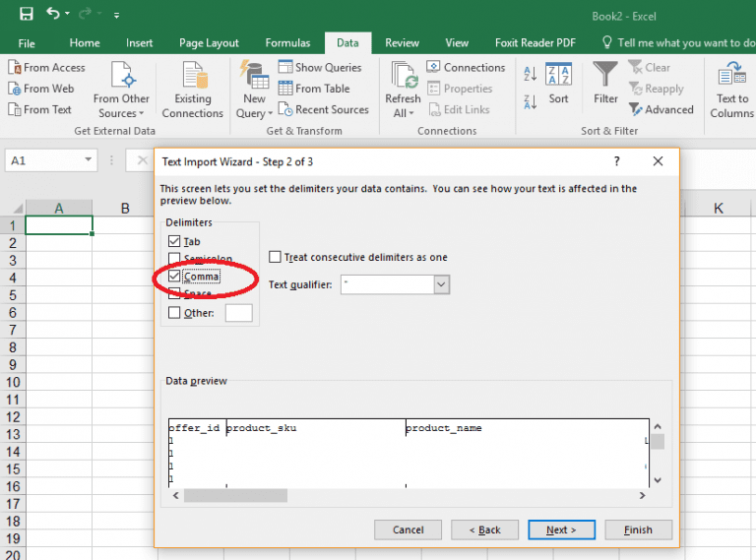The image size is (756, 560).
Task: Click the data preview scroll up arrow
Action: [658, 426]
